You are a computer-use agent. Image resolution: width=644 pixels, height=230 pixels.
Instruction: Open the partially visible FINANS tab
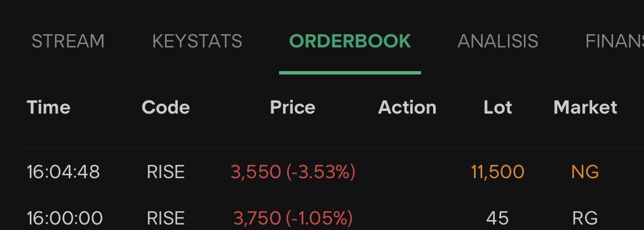(x=614, y=41)
